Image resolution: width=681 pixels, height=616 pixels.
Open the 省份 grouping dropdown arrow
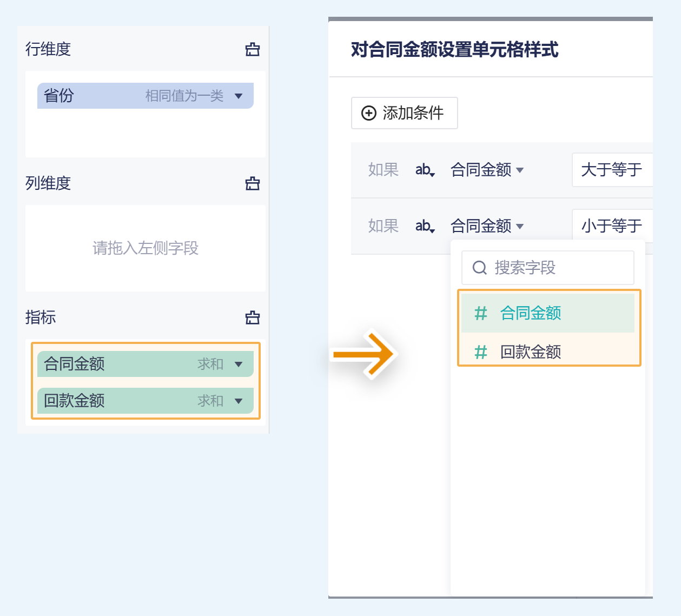[239, 96]
